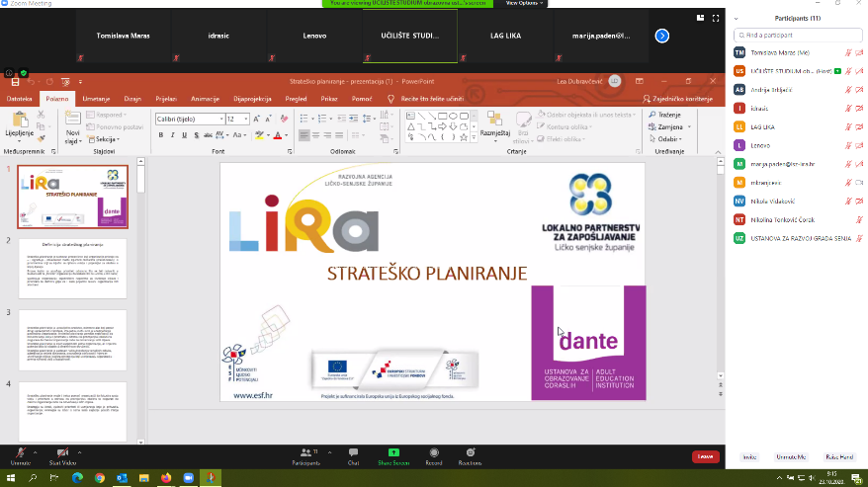Open the Umetanje ribbon tab

[x=96, y=99]
